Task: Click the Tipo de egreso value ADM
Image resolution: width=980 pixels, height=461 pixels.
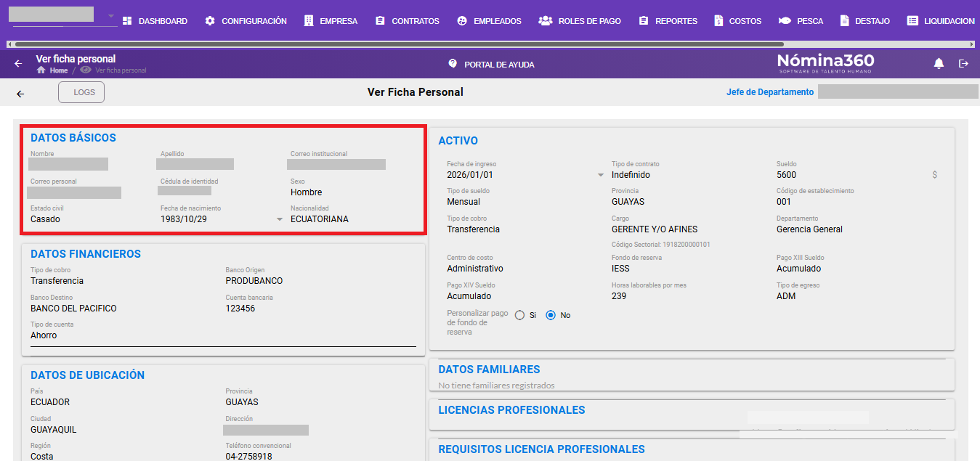Action: pyautogui.click(x=786, y=296)
